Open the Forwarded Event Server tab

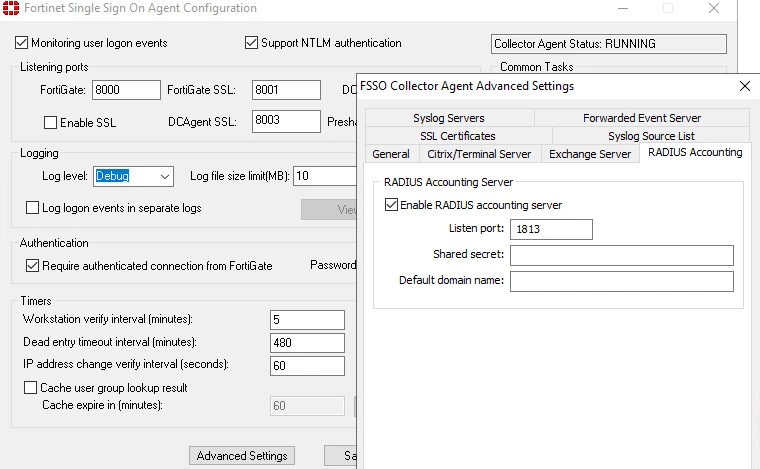point(642,118)
